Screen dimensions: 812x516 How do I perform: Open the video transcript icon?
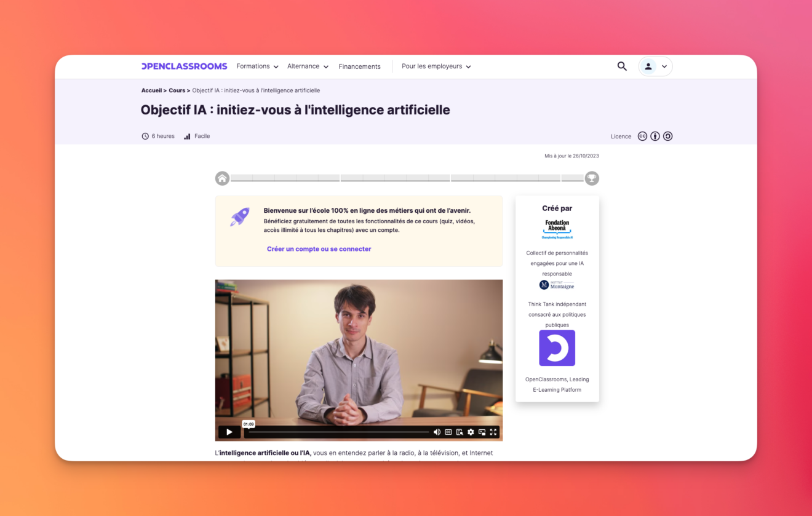[x=460, y=432]
